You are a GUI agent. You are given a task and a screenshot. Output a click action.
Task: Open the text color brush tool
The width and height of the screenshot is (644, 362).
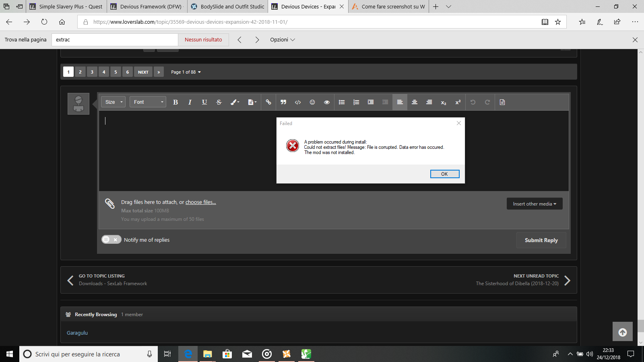pos(235,102)
